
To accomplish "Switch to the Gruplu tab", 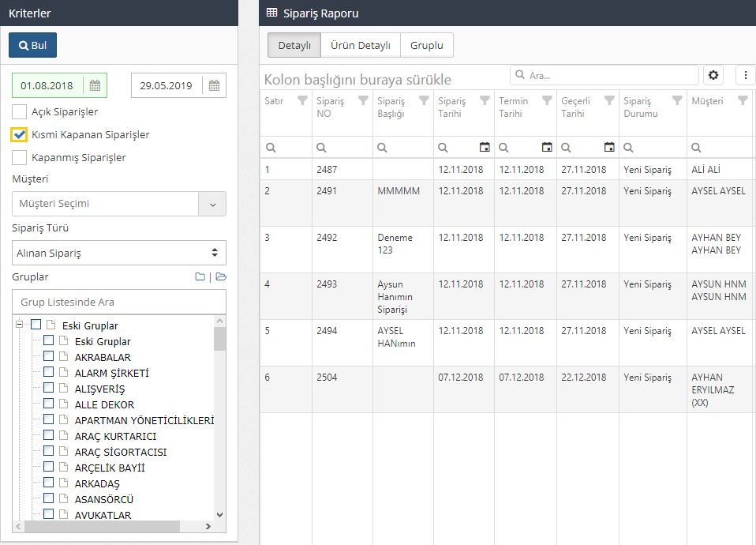I will tap(426, 45).
